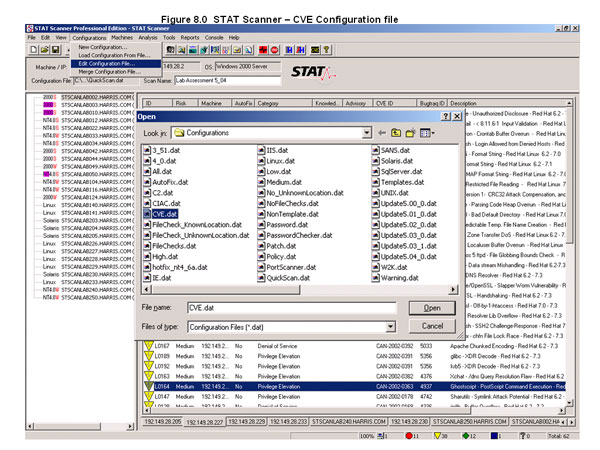Viewport: 600px width, 450px height.
Task: Switch to the 192.149.28.229 tab
Action: tap(246, 421)
